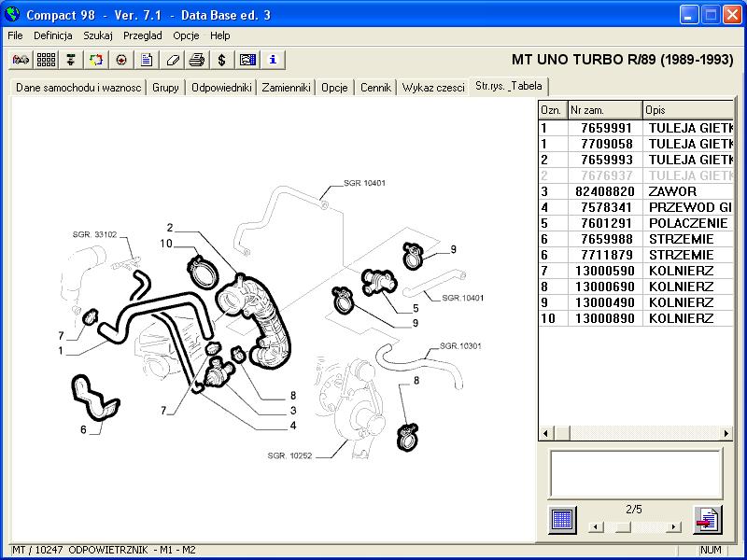Screen dimensions: 747x560
Task: Click the blue info icon
Action: pyautogui.click(x=273, y=60)
